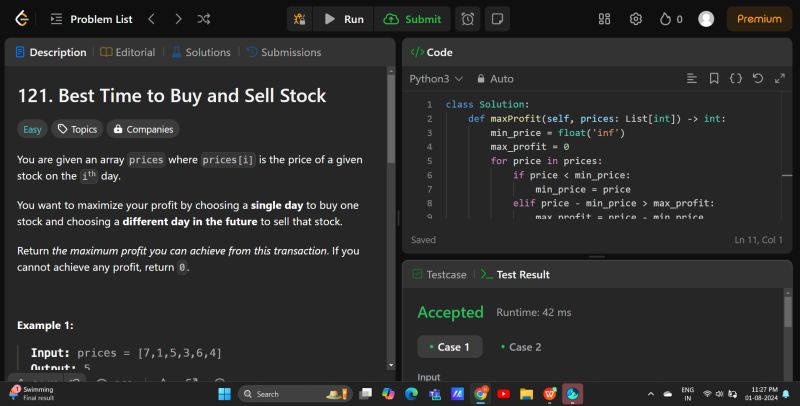Select Case 2 result
The image size is (800, 406).
coord(521,347)
